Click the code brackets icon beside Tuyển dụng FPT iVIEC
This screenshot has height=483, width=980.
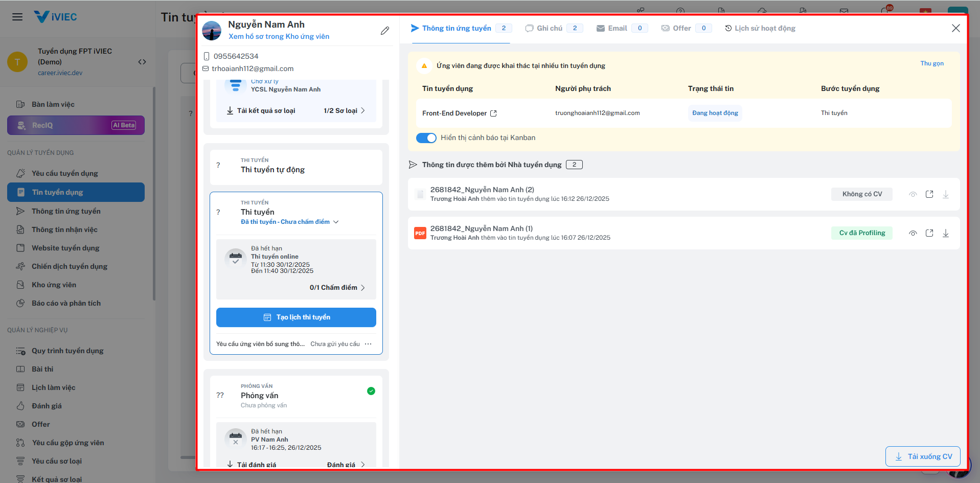[x=142, y=62]
